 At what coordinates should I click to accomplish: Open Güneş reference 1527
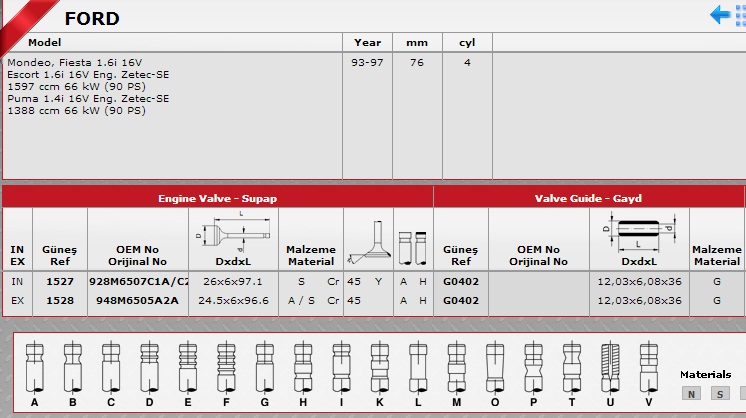pos(60,281)
